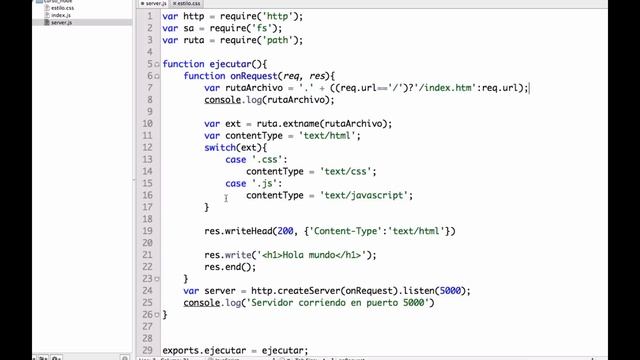
Task: Click ruta.extname on line 10
Action: [x=288, y=124]
